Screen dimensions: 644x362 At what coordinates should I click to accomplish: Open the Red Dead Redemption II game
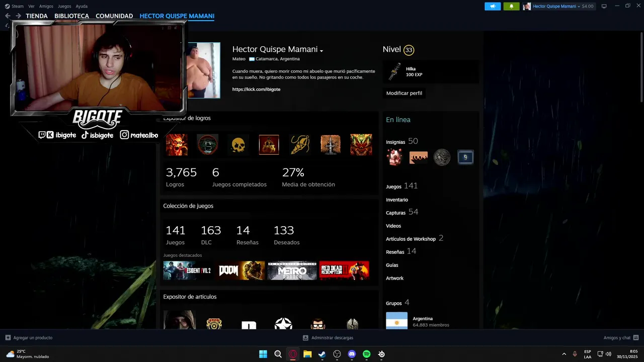(x=344, y=270)
